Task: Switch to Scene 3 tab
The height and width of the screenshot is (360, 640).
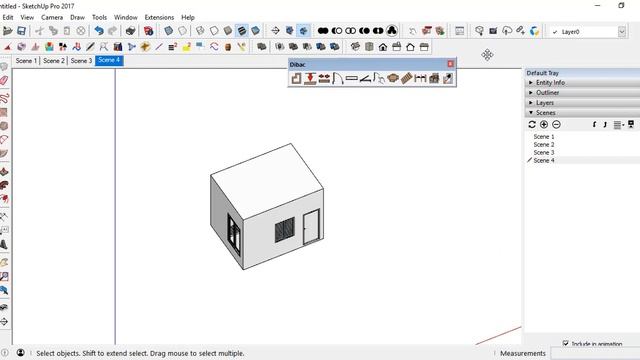Action: (81, 60)
